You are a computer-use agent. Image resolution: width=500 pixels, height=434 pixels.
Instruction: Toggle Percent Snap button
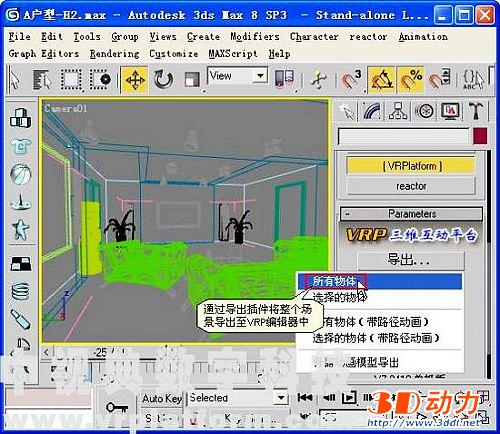coord(410,79)
